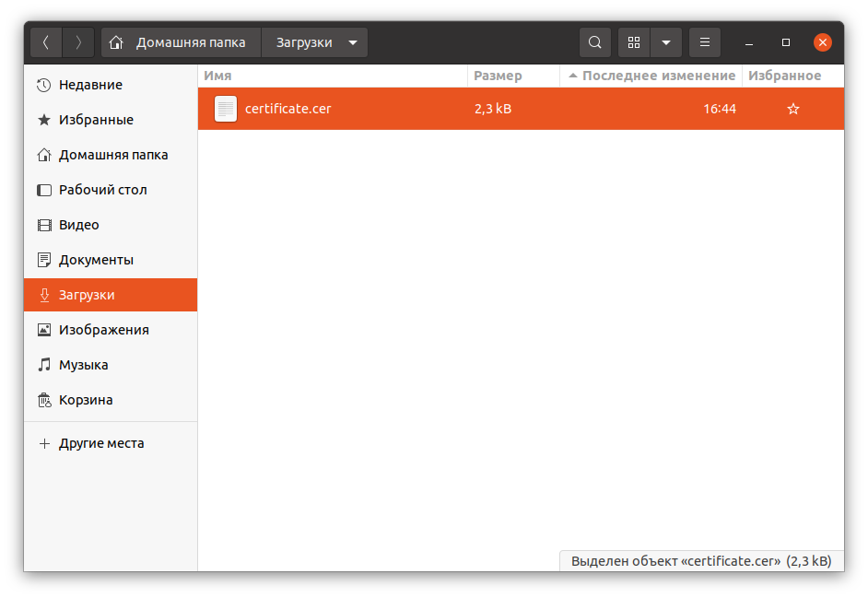Go forward with the right arrow button

click(x=78, y=42)
